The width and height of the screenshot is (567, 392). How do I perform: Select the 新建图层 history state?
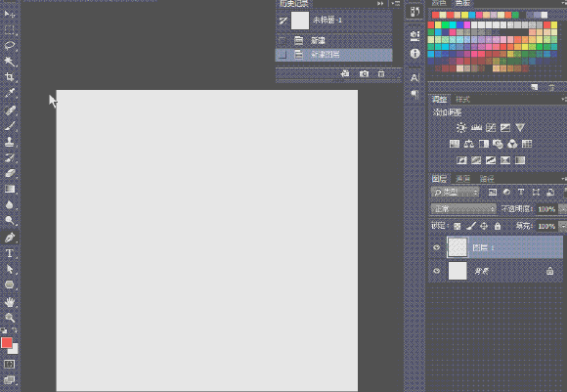point(334,55)
